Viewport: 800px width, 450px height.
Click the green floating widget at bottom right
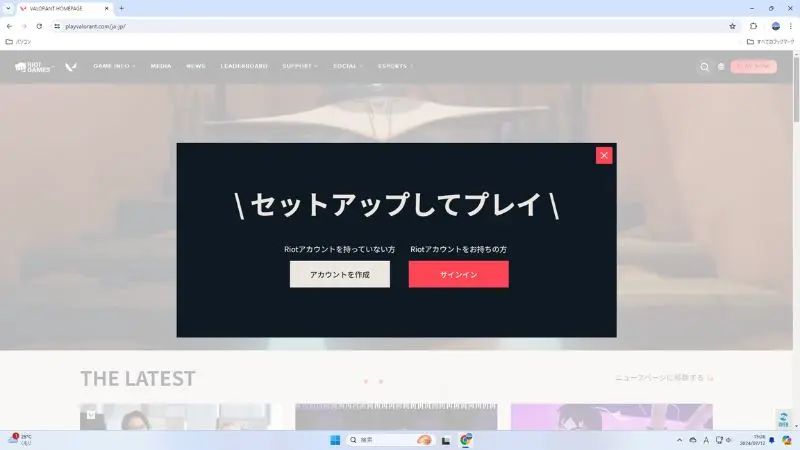coord(783,419)
